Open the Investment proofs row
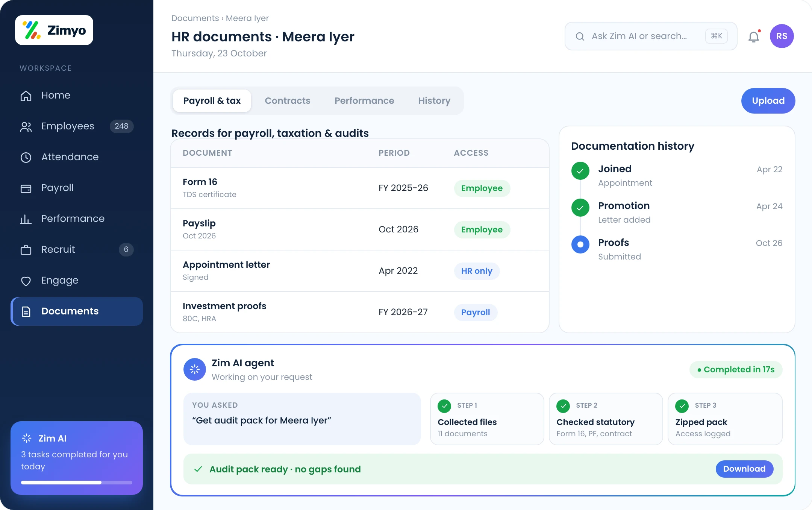This screenshot has width=812, height=510. [360, 312]
